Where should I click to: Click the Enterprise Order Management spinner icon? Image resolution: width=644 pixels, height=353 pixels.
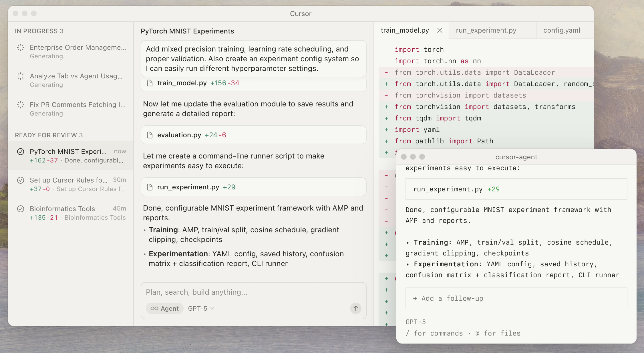tap(21, 47)
